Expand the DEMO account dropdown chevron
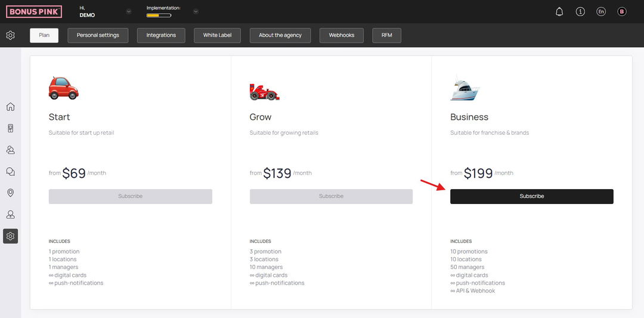The width and height of the screenshot is (644, 318). click(x=129, y=11)
